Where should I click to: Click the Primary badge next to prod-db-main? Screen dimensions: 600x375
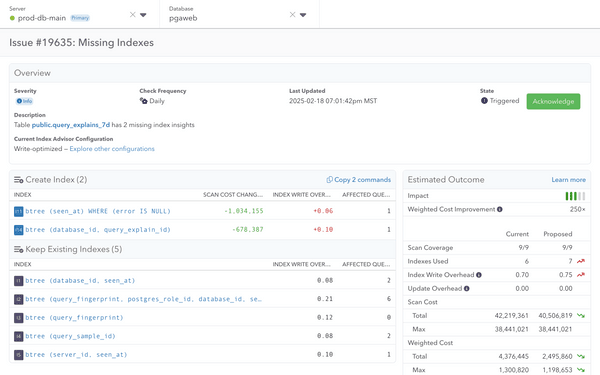click(x=80, y=18)
